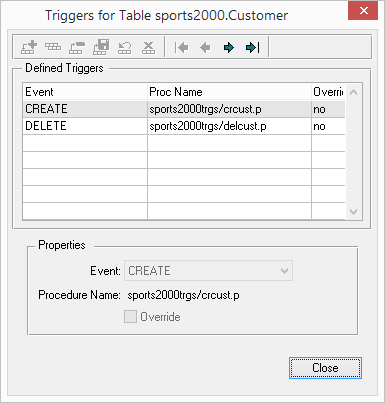Click the Event column header
This screenshot has height=403, width=385.
(x=85, y=92)
